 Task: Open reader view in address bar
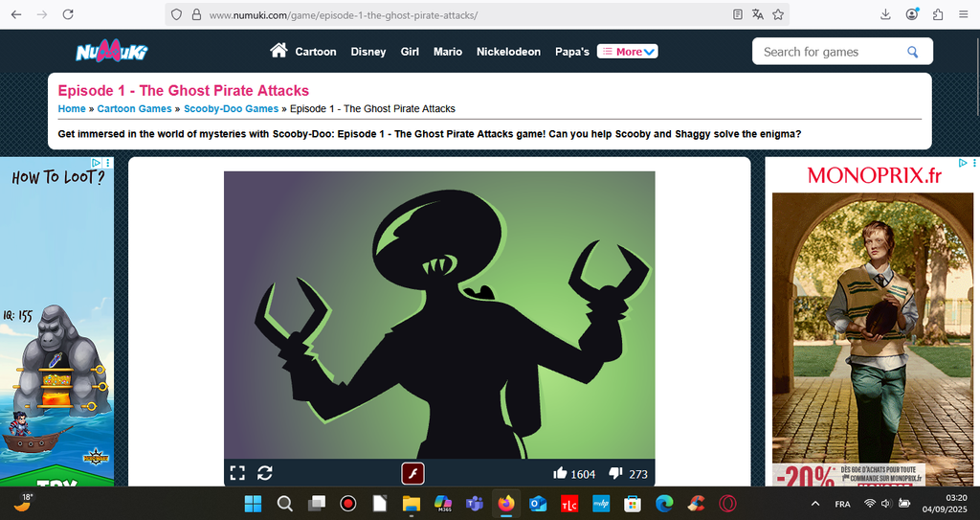(737, 14)
